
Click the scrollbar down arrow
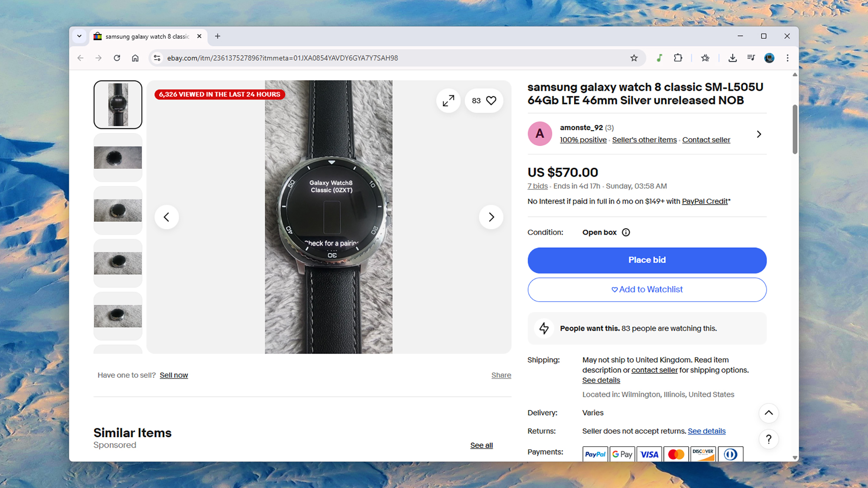(x=795, y=458)
